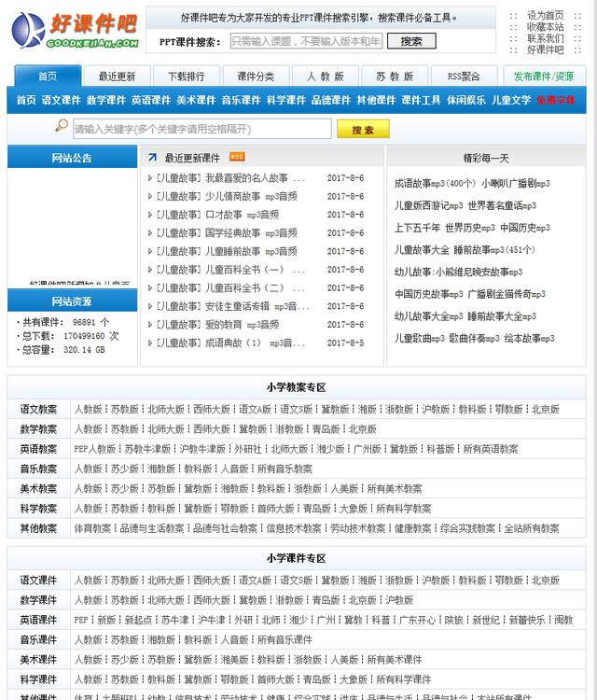Viewport: 597px width, 700px height.
Task: Open 课件工具 in blue nav bar
Action: [422, 100]
